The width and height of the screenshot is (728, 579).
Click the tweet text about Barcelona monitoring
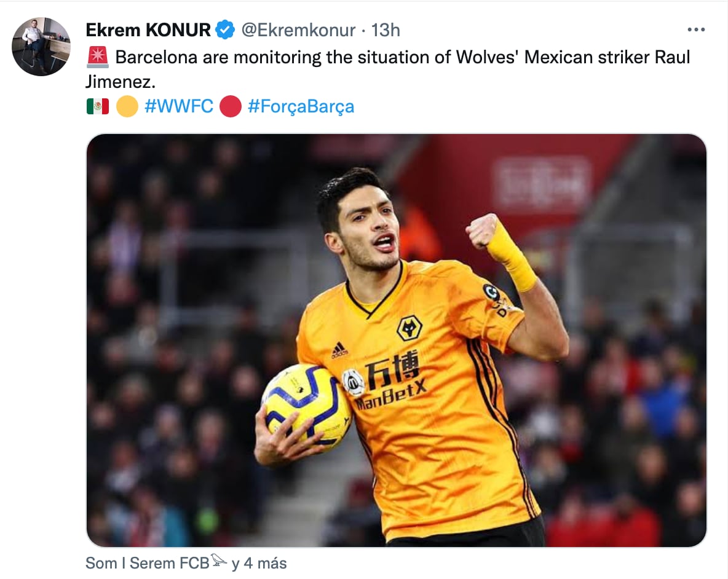[x=388, y=69]
